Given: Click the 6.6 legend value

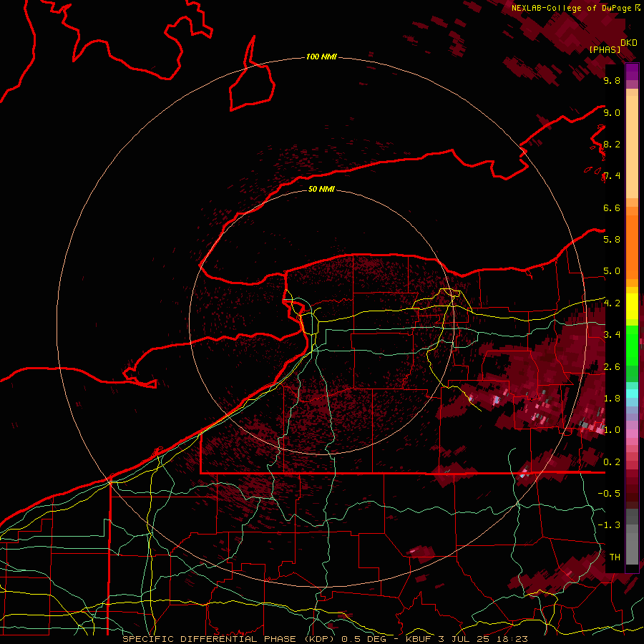Looking at the screenshot, I should tap(612, 208).
